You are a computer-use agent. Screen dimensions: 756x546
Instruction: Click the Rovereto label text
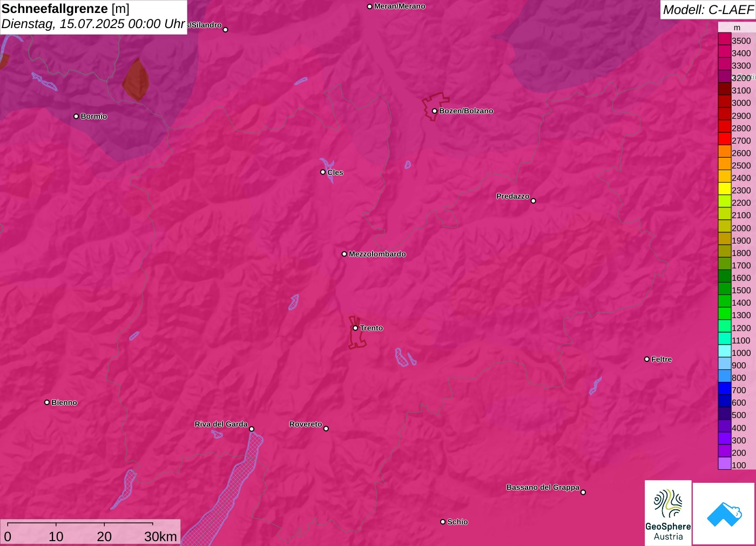pyautogui.click(x=306, y=424)
